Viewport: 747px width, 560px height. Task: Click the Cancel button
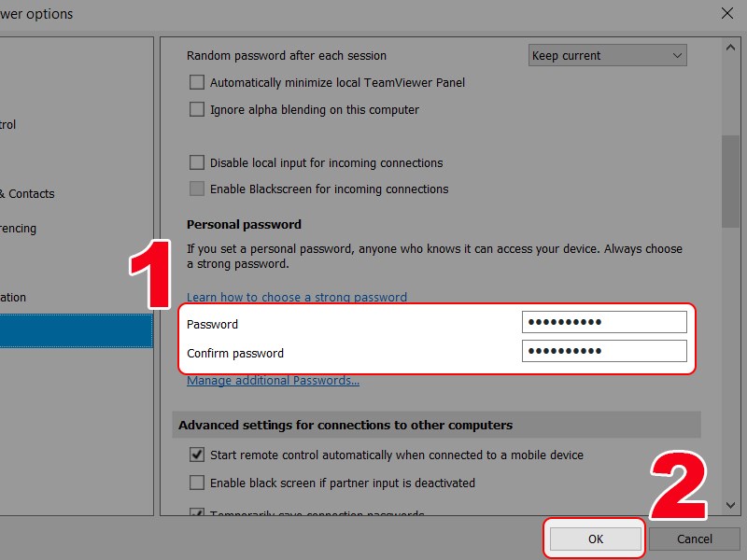tap(694, 539)
